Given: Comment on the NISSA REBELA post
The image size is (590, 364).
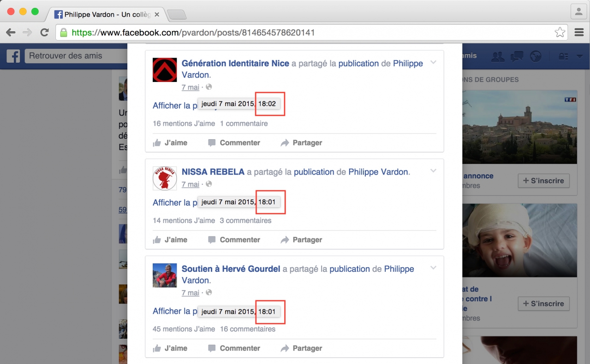Looking at the screenshot, I should [x=234, y=240].
